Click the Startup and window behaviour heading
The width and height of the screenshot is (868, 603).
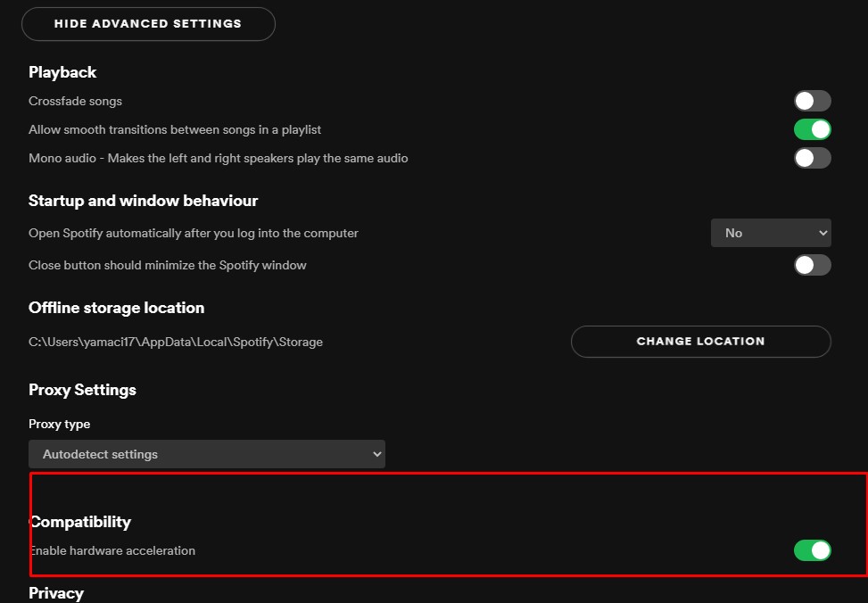(x=144, y=201)
